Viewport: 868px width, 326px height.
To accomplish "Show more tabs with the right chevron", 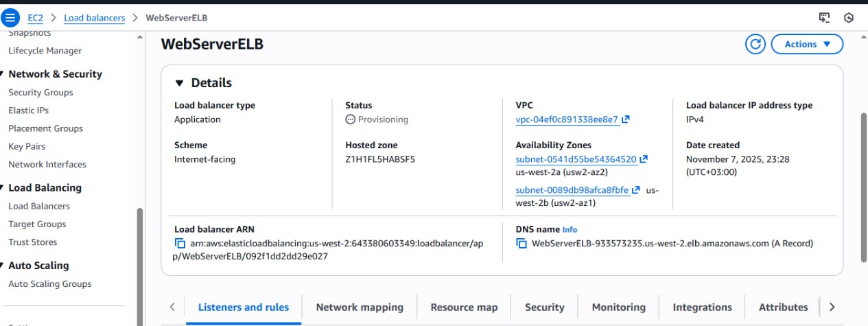I will 832,307.
